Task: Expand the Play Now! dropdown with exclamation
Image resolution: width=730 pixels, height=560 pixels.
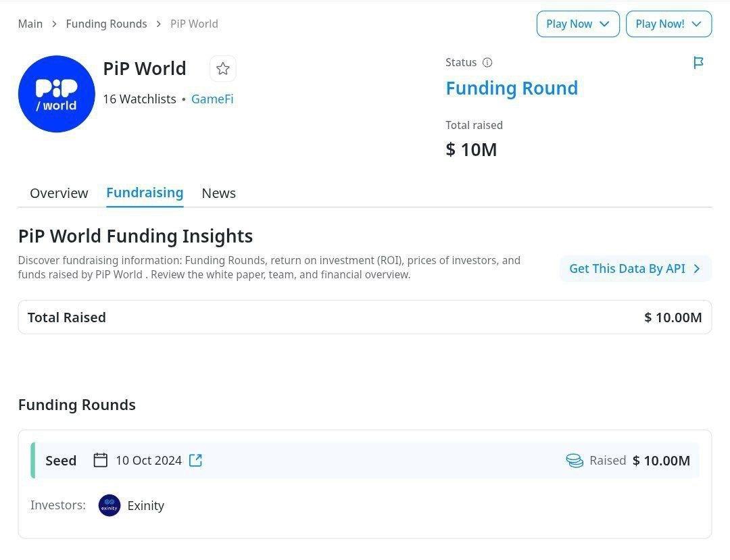Action: click(668, 24)
